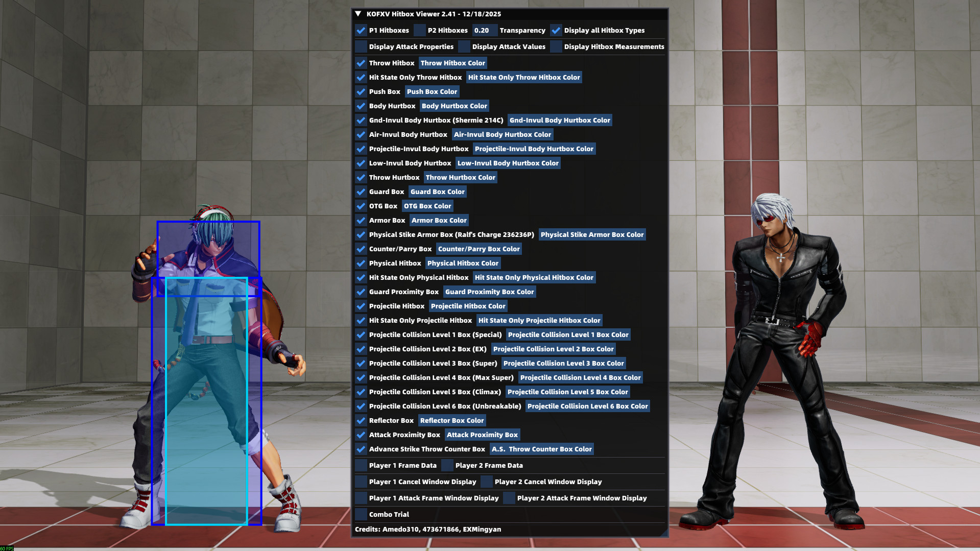Click the Attack Proximity Box color button
The width and height of the screenshot is (980, 551).
[x=483, y=435]
